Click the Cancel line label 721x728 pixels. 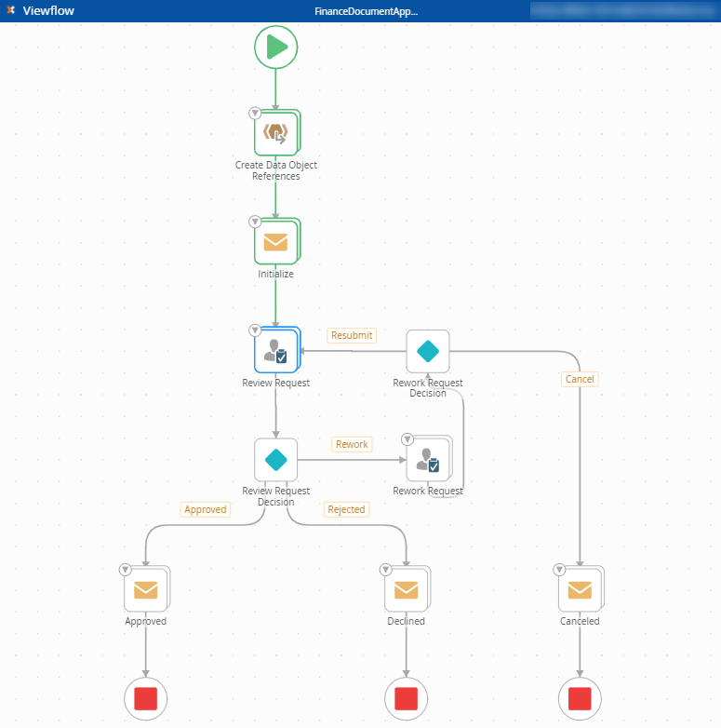click(580, 379)
